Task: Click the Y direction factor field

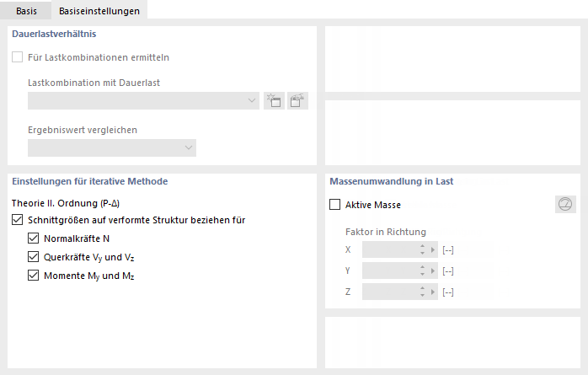Action: coord(389,271)
